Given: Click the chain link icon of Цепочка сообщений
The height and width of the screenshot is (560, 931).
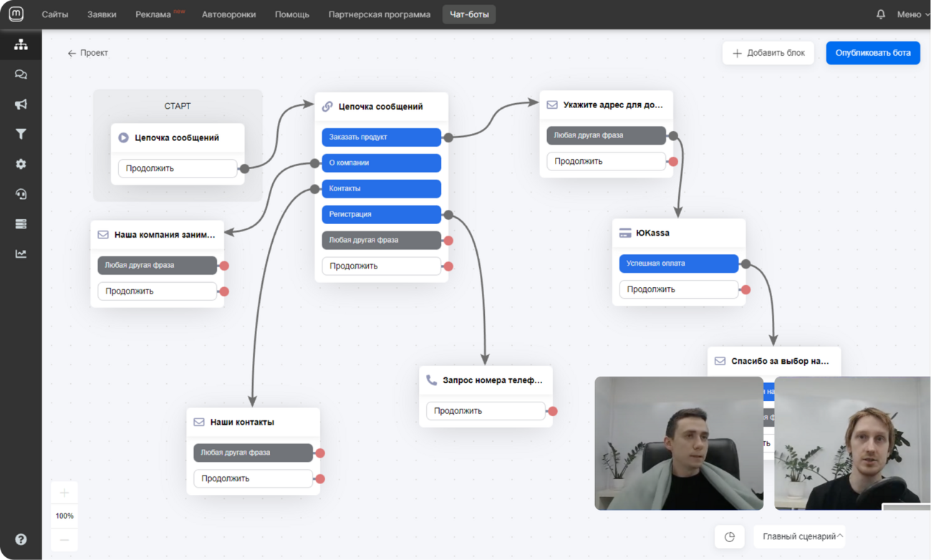Looking at the screenshot, I should tap(327, 106).
